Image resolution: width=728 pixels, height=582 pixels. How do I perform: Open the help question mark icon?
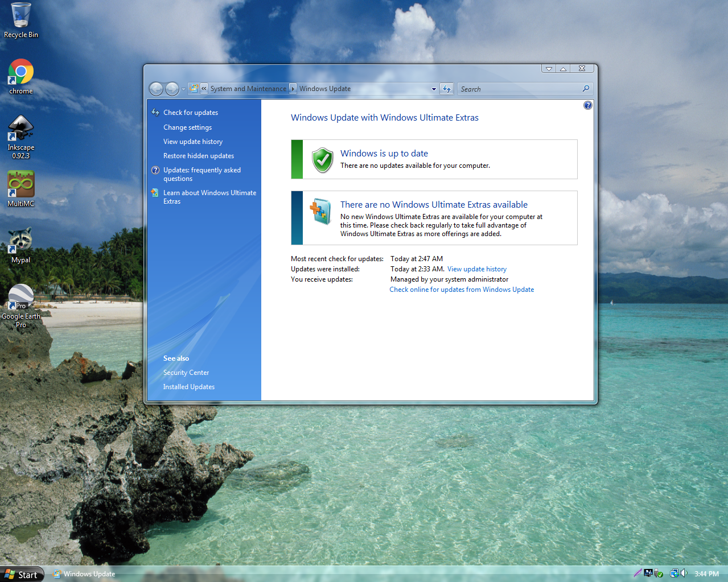click(x=587, y=105)
